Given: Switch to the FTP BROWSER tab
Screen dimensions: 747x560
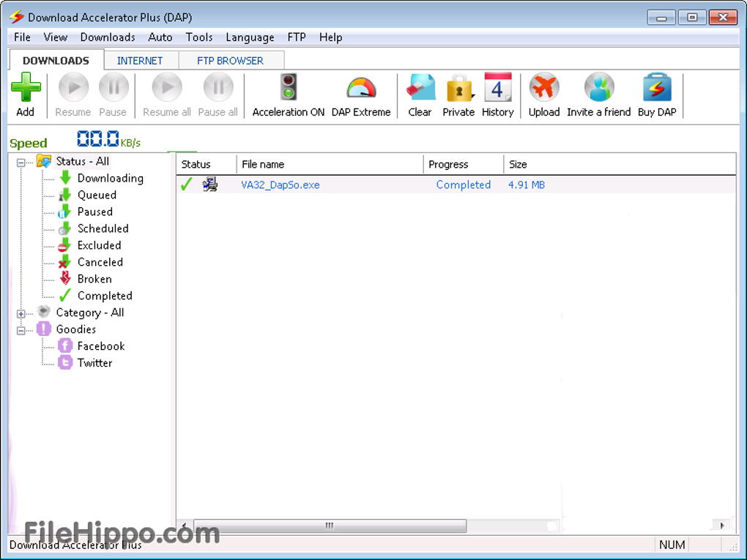Looking at the screenshot, I should coord(230,61).
